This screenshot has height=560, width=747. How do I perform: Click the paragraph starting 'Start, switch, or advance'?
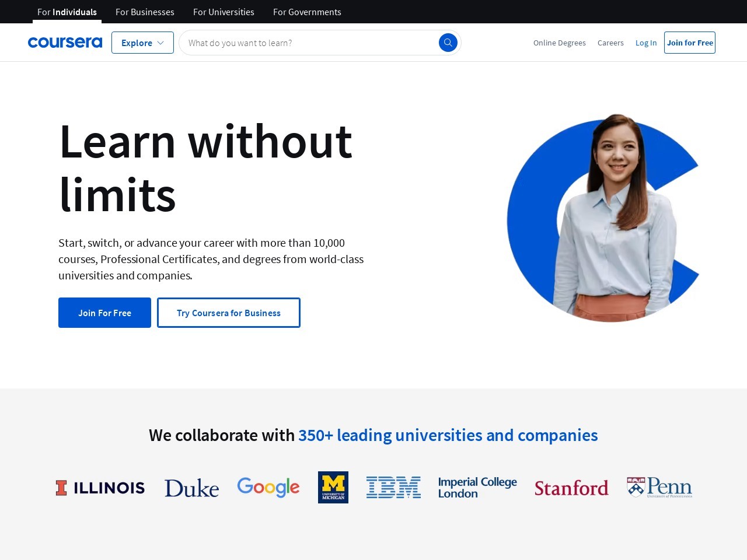(x=211, y=259)
